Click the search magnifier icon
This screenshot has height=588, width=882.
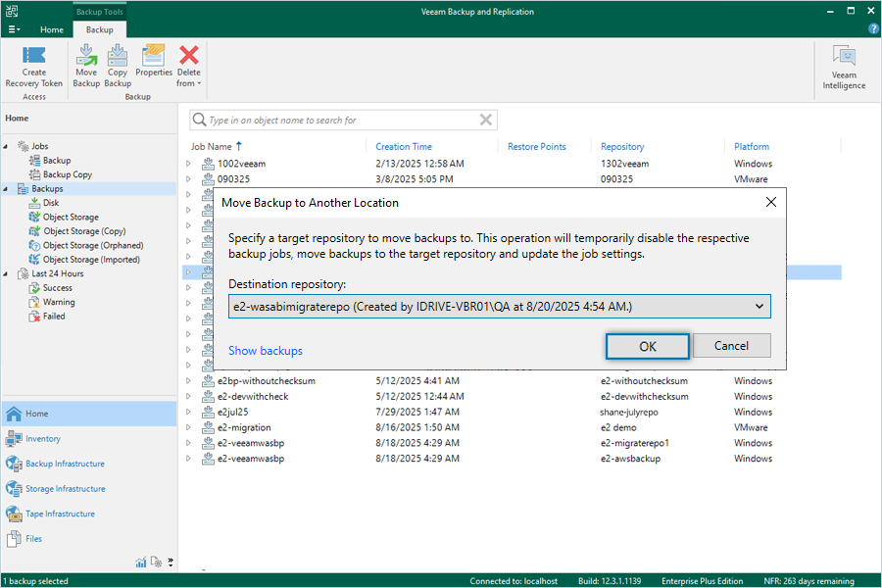199,120
